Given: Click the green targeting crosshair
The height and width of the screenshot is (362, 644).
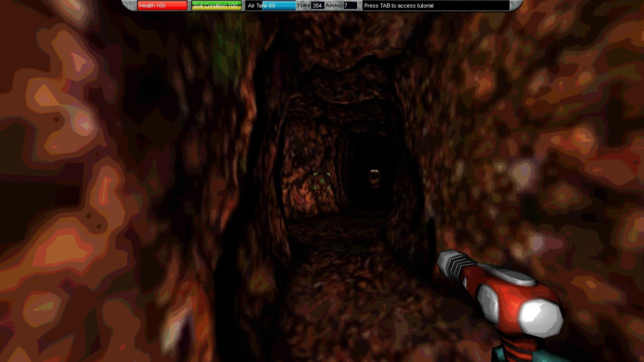Looking at the screenshot, I should [322, 181].
